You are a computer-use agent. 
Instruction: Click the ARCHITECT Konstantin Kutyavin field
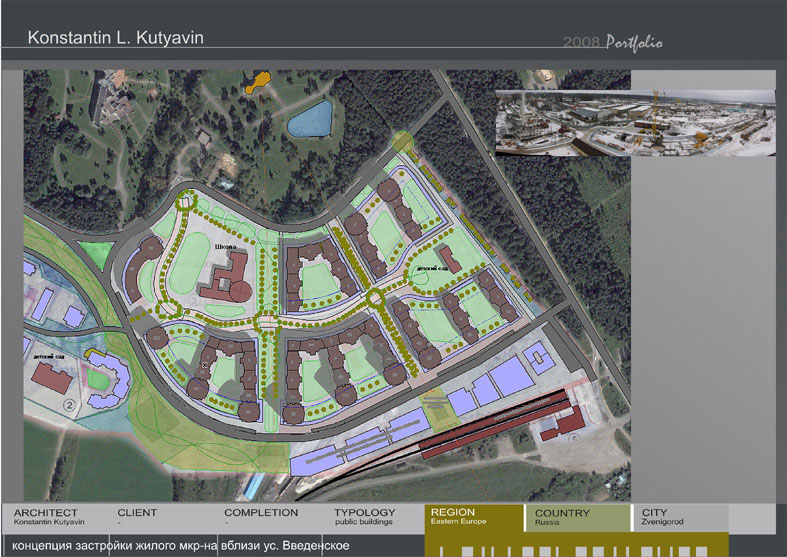pyautogui.click(x=49, y=517)
